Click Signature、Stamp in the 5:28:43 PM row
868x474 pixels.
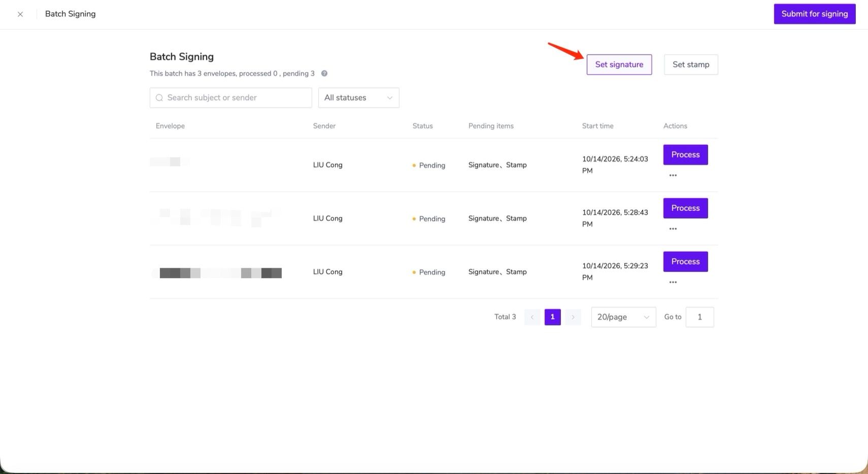(497, 218)
